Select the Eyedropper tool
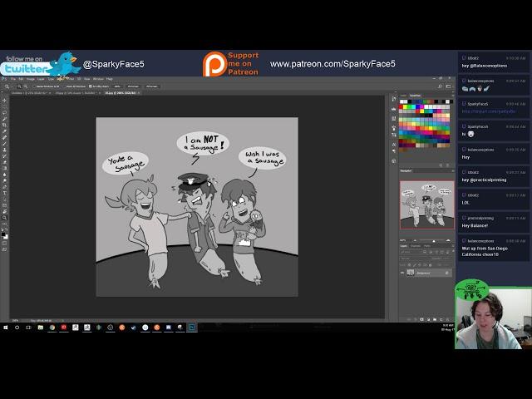This screenshot has width=532, height=399. (4, 131)
